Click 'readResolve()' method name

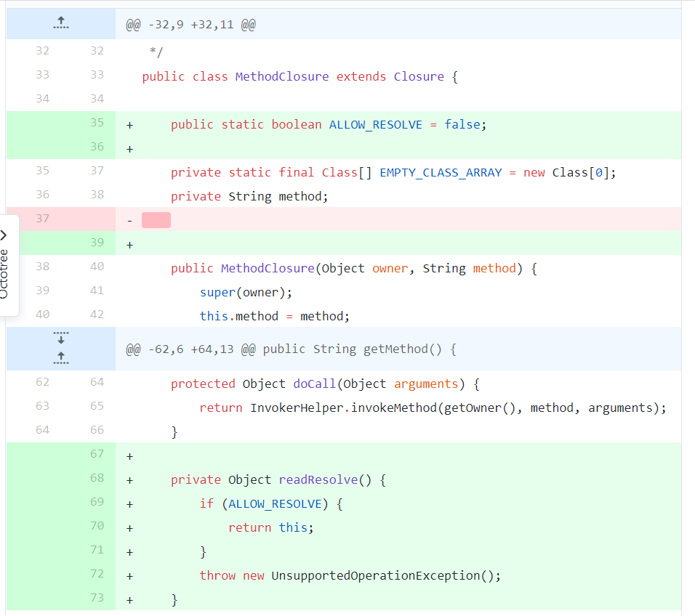[x=325, y=479]
